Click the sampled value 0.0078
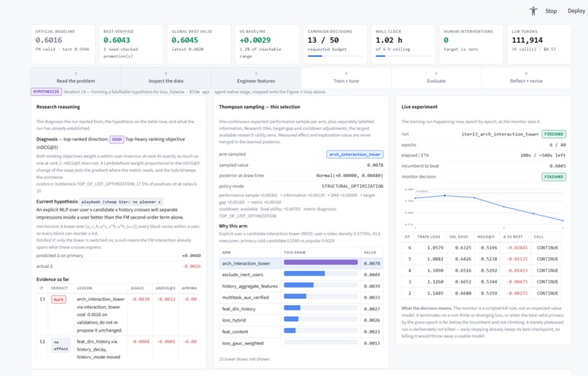This screenshot has width=588, height=376. tap(375, 165)
